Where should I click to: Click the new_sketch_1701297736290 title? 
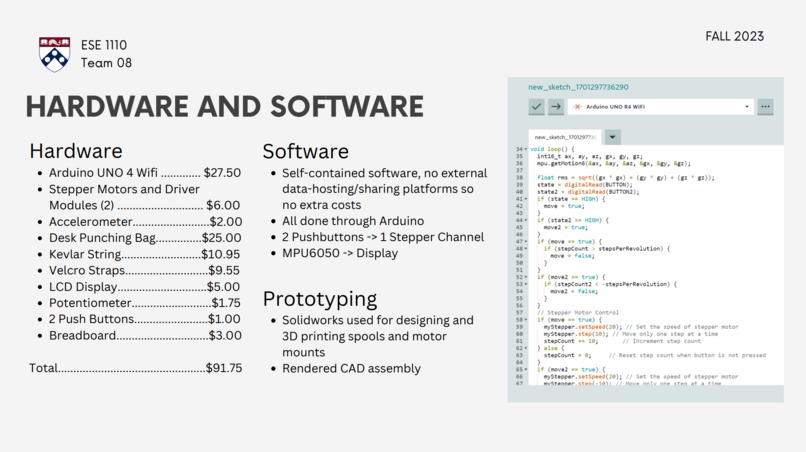pyautogui.click(x=578, y=87)
